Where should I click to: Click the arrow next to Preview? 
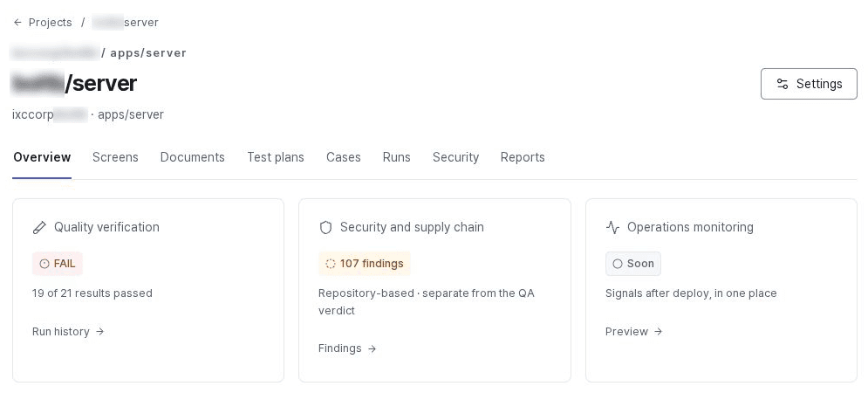[658, 332]
